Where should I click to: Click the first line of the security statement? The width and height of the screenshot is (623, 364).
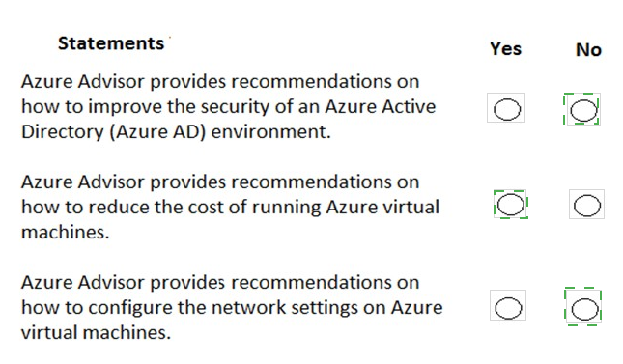click(x=220, y=81)
